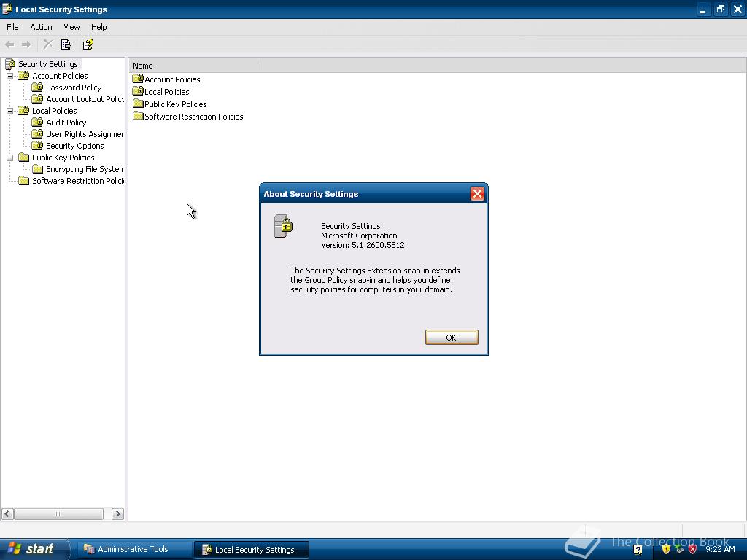Screen dimensions: 747x560
Task: Click the 9:22 AM taskbar clock
Action: pos(720,549)
